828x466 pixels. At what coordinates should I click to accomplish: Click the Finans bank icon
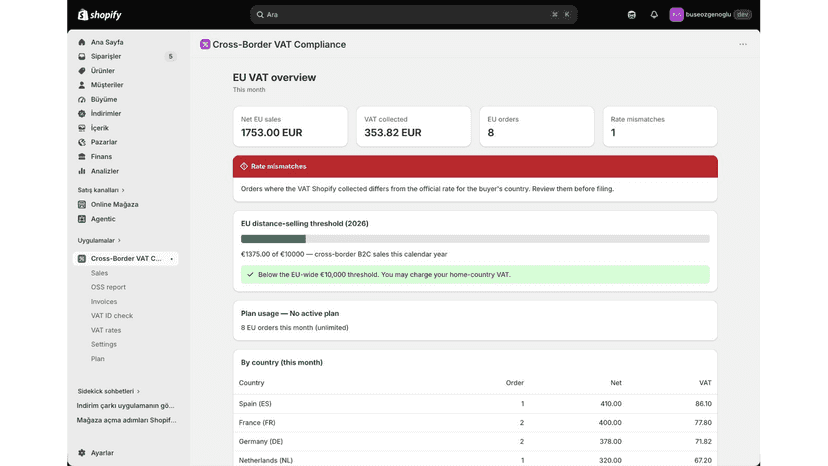pyautogui.click(x=82, y=157)
